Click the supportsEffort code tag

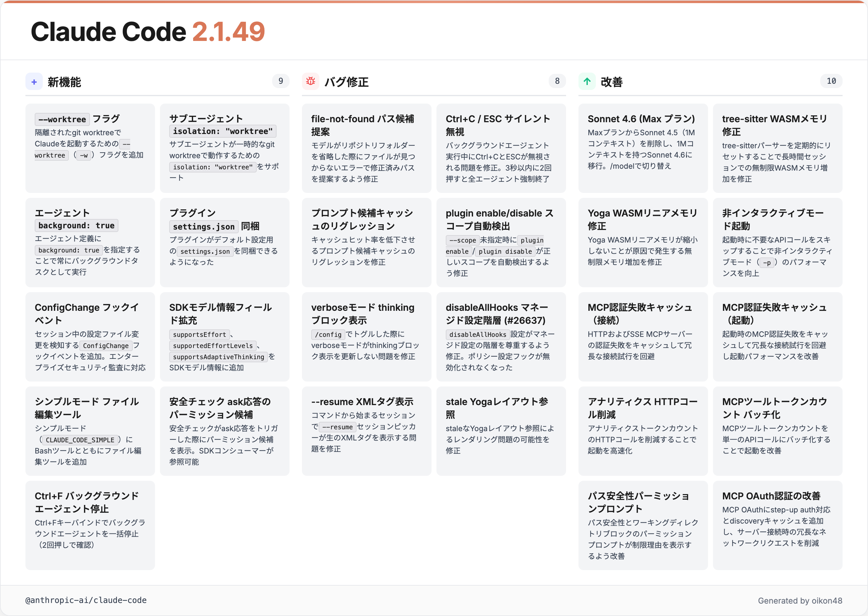(x=199, y=335)
